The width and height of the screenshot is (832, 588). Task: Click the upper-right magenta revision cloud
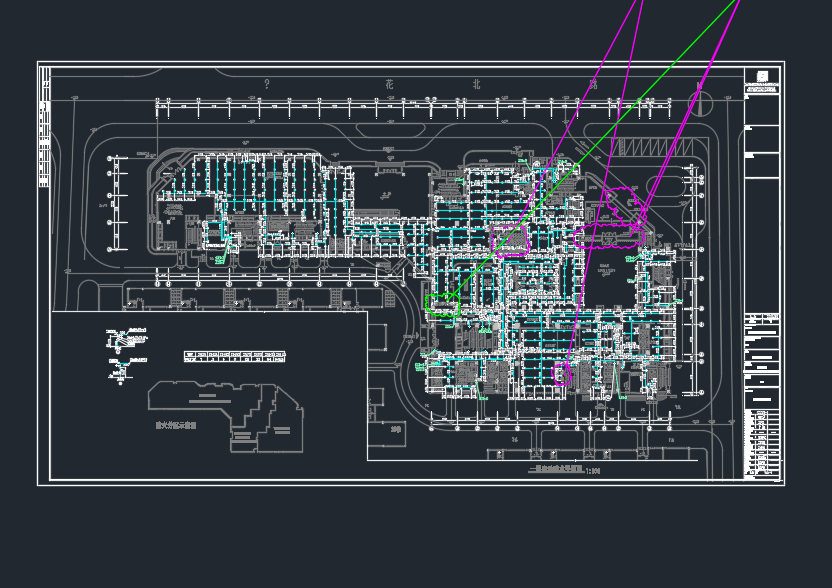coord(623,203)
